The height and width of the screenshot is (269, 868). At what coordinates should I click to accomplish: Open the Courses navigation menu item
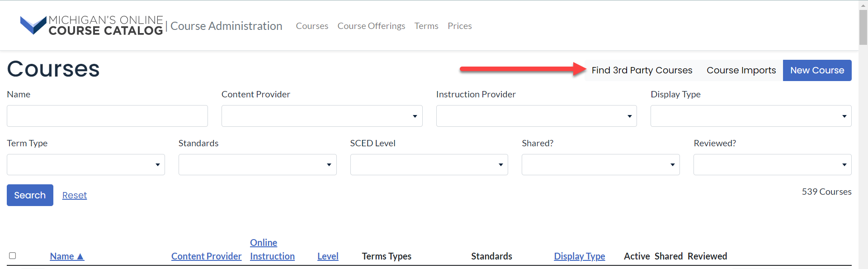coord(312,26)
